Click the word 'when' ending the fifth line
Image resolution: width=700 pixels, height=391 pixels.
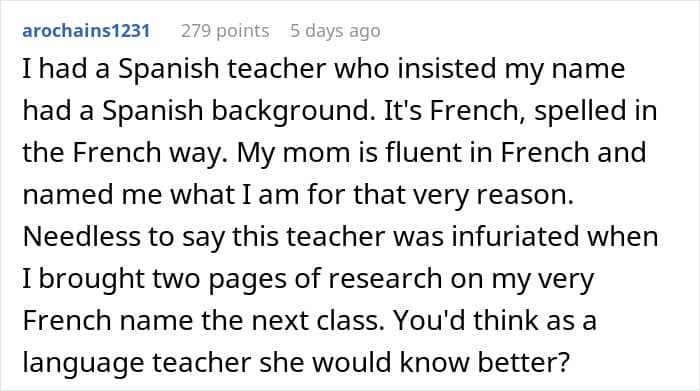click(622, 237)
